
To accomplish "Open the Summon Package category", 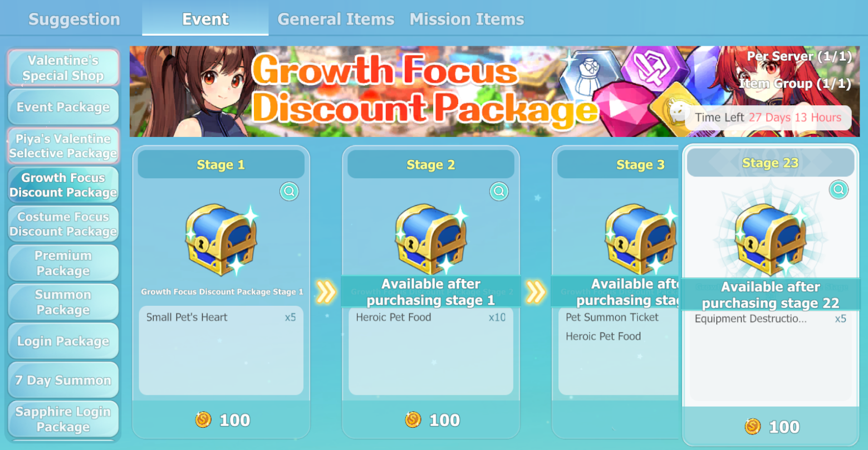I will coord(63,302).
